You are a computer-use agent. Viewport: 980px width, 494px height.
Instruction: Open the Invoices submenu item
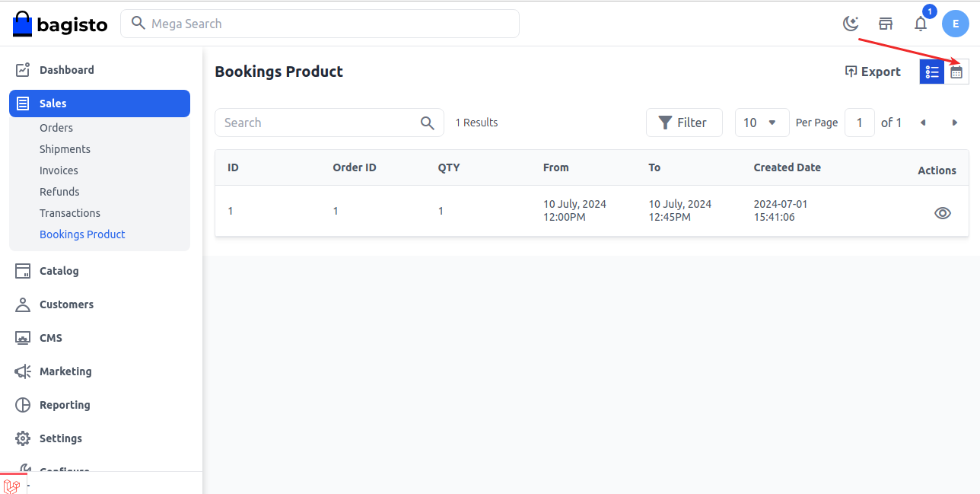(59, 171)
